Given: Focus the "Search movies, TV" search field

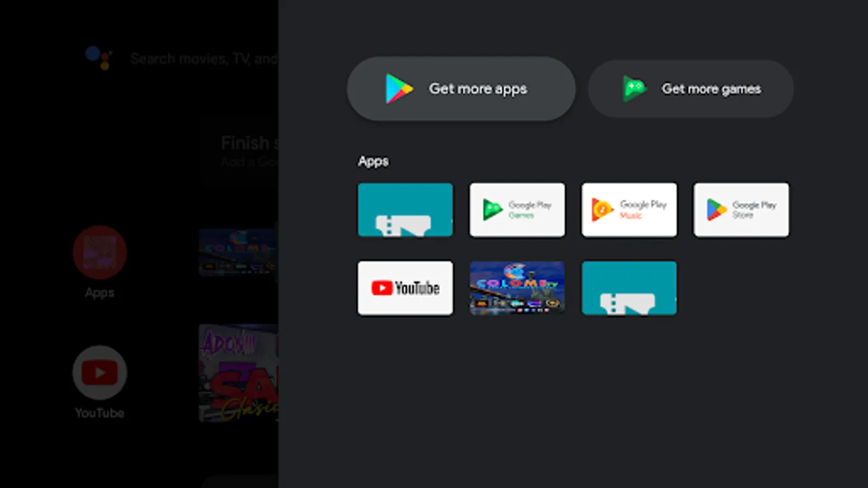Looking at the screenshot, I should [204, 59].
